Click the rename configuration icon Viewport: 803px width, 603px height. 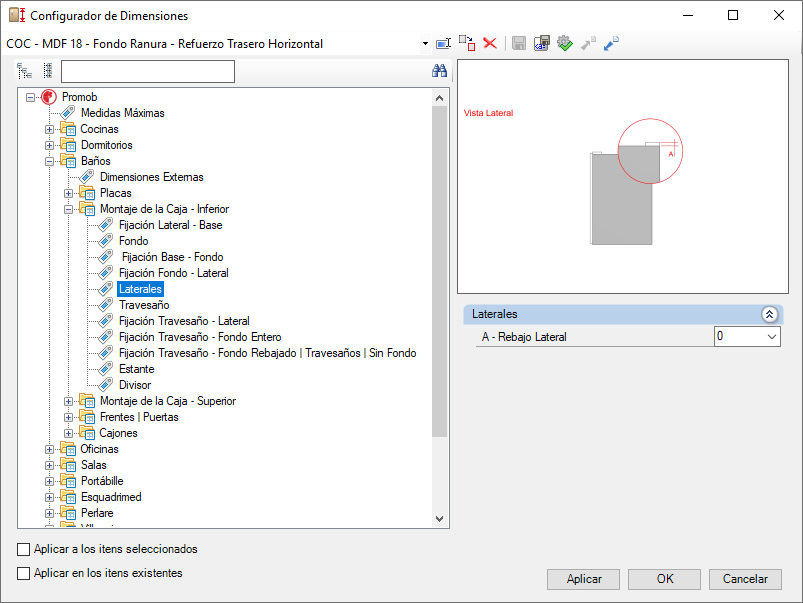click(443, 44)
